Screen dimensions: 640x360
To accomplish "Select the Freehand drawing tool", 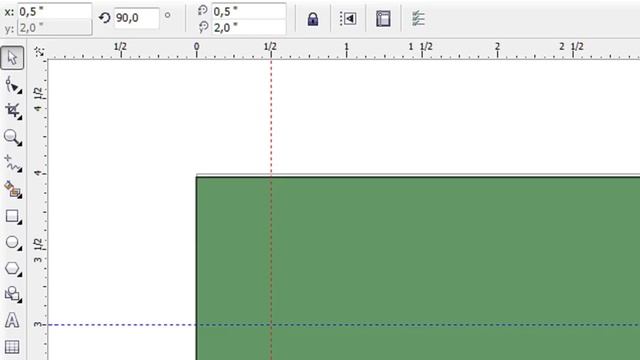I will (12, 163).
